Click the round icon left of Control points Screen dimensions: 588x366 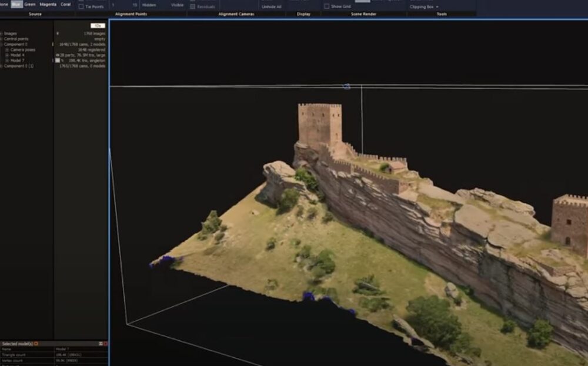point(1,39)
